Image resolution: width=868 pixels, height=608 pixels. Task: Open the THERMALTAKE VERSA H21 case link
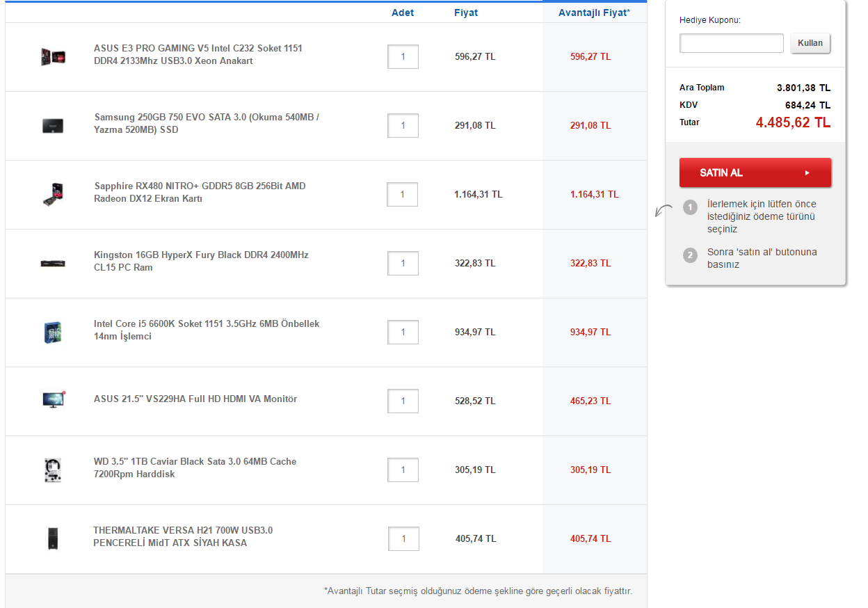(x=183, y=537)
